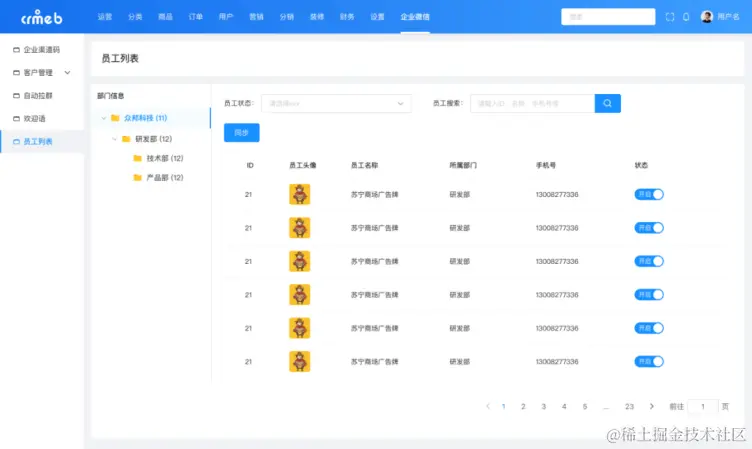Go to page 5

click(x=585, y=406)
